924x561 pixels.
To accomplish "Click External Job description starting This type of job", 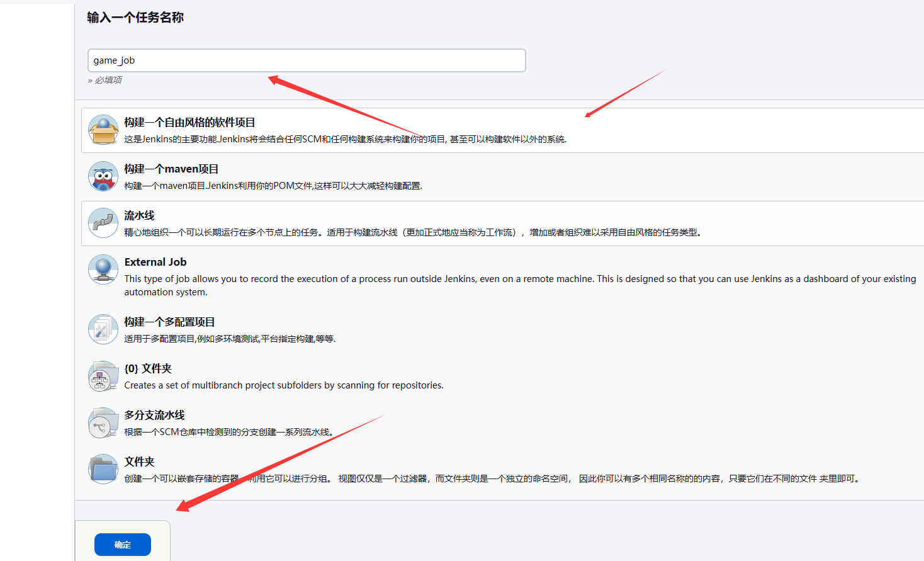I will pyautogui.click(x=520, y=285).
